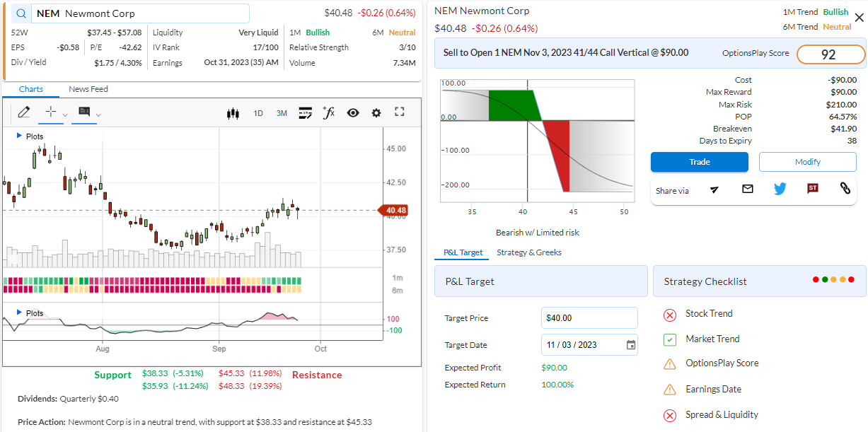Click the red X icon beside Stock Trend
868x432 pixels.
tap(669, 315)
